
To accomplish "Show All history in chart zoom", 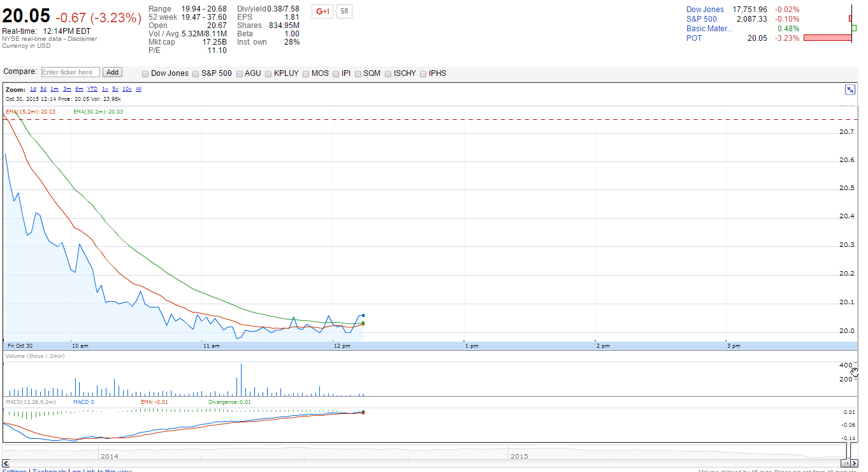I will pyautogui.click(x=138, y=89).
